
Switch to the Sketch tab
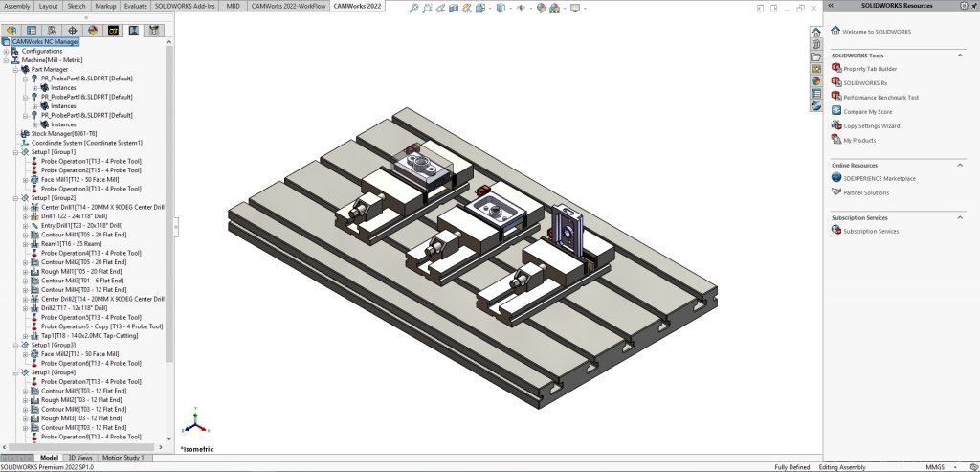click(77, 6)
